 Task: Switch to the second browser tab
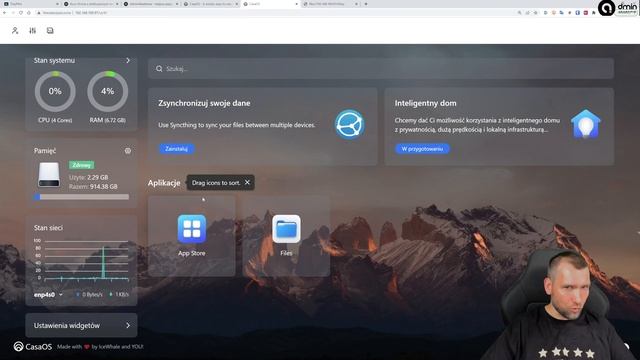pos(91,4)
